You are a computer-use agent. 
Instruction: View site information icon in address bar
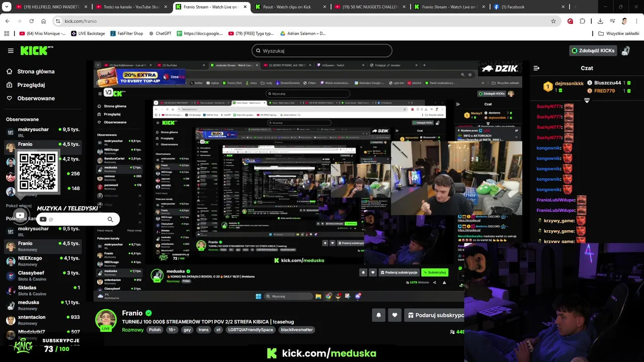pyautogui.click(x=58, y=21)
